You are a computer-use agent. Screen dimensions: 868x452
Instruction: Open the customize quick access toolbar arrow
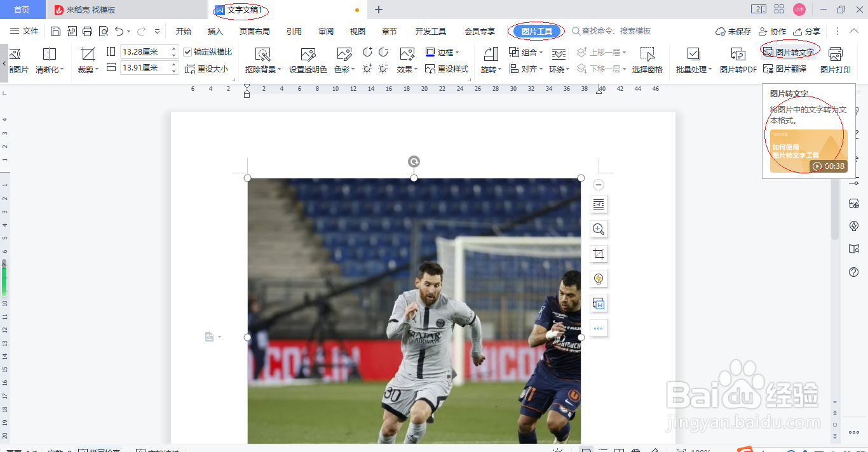coord(158,31)
